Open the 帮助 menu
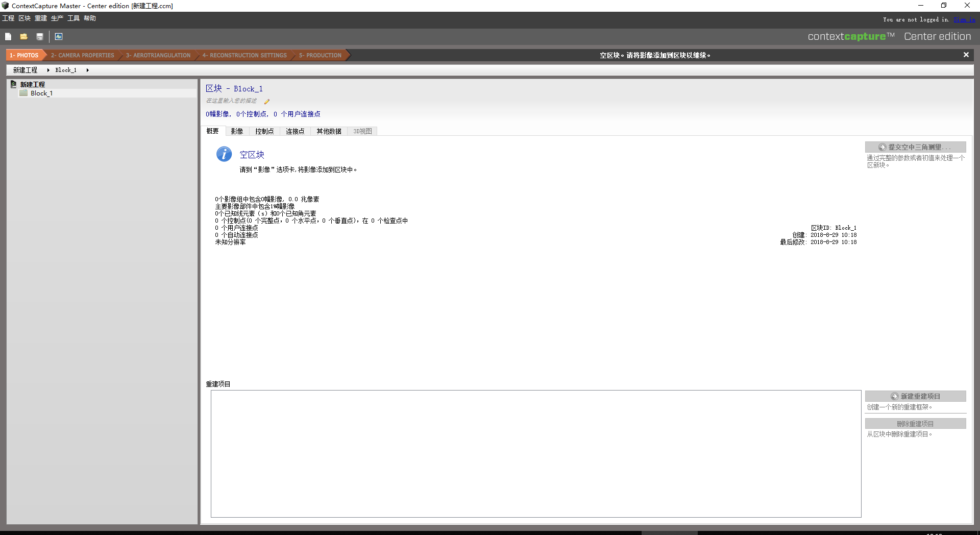Screen dimensions: 980x535 90,18
